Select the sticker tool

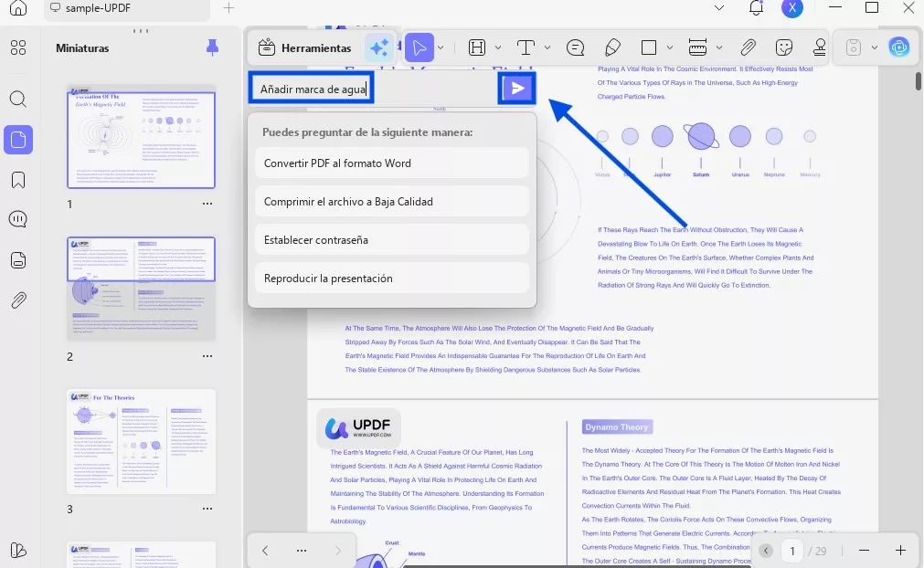[x=784, y=47]
